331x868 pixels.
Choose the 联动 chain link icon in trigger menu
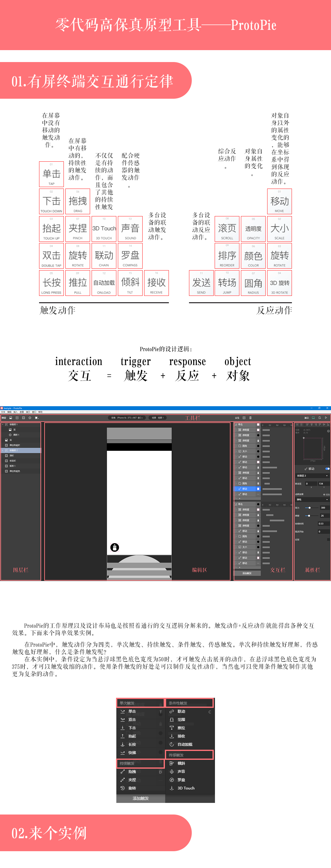[172, 711]
